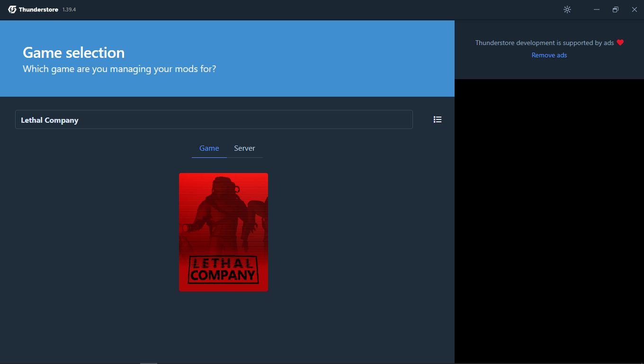
Task: Toggle the light/dark theme sun icon
Action: [567, 9]
